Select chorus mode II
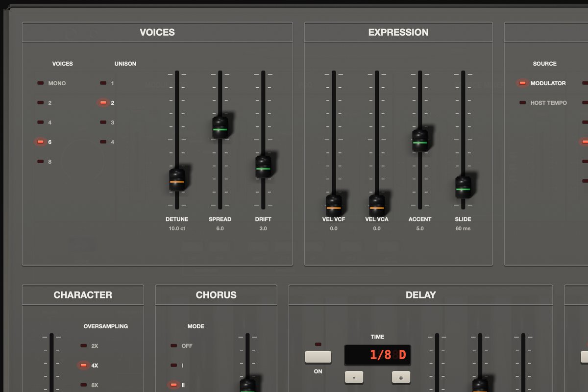 click(x=177, y=385)
